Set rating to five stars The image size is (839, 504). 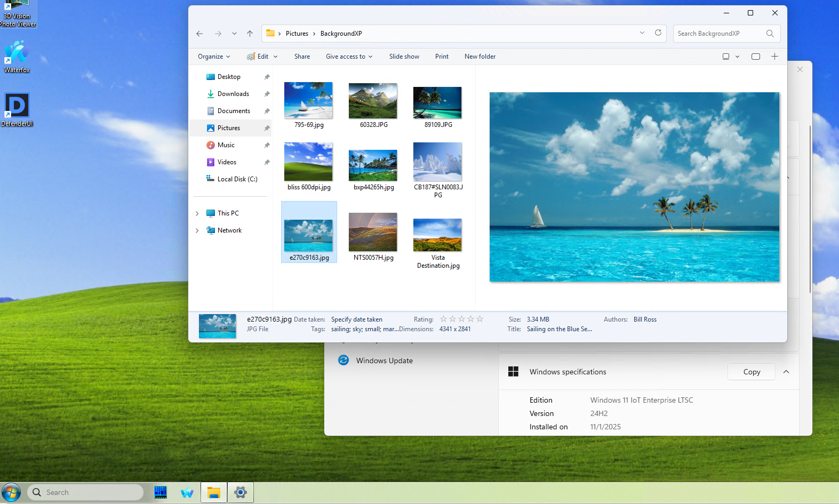tap(480, 319)
